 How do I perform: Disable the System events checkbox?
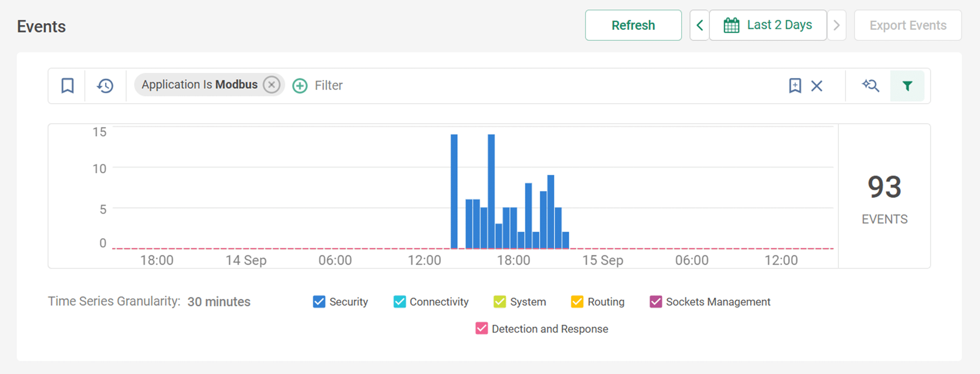[499, 302]
